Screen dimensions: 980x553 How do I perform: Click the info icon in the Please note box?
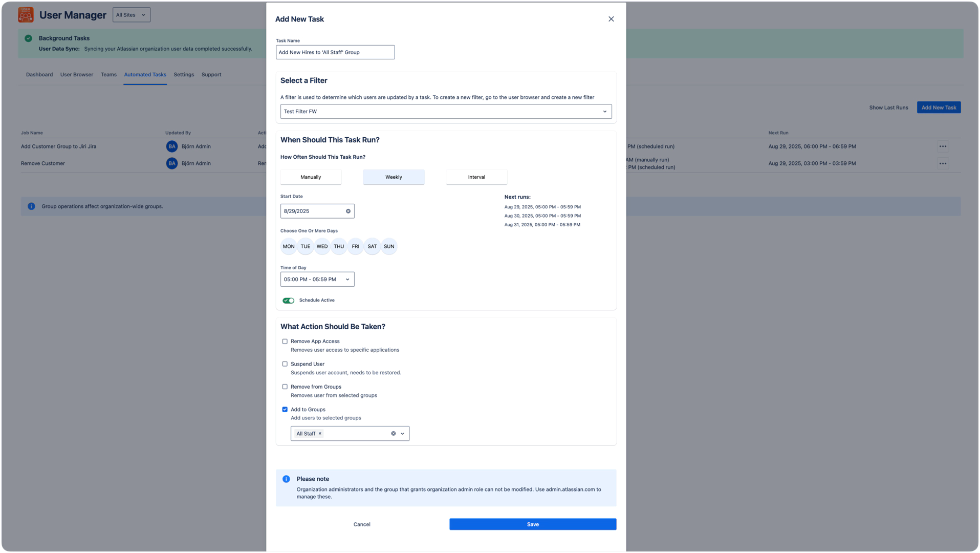pyautogui.click(x=287, y=478)
